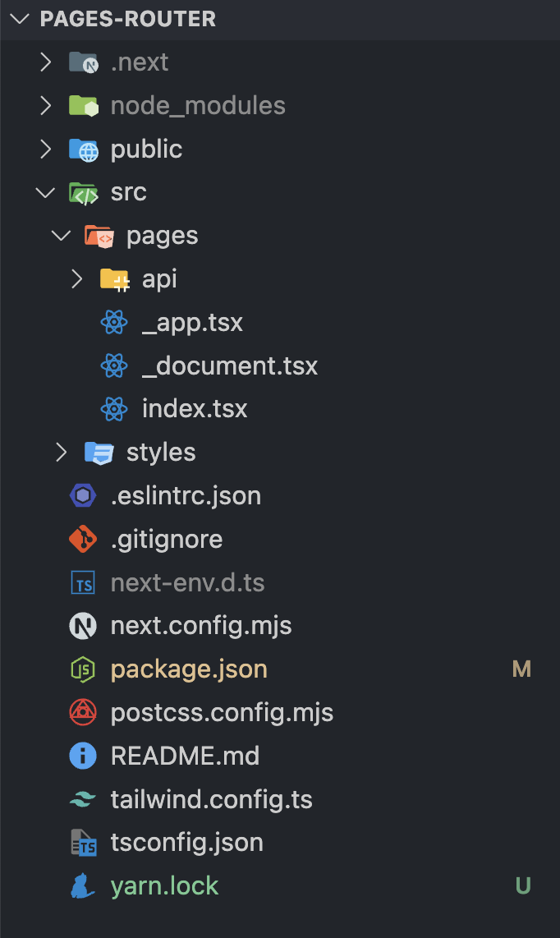560x938 pixels.
Task: Open the .gitignore file
Action: (167, 540)
